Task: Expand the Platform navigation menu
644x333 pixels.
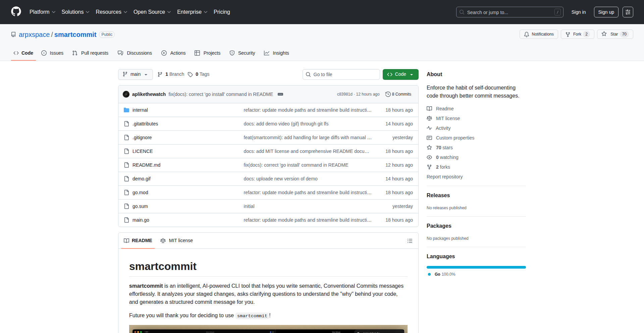Action: 42,12
